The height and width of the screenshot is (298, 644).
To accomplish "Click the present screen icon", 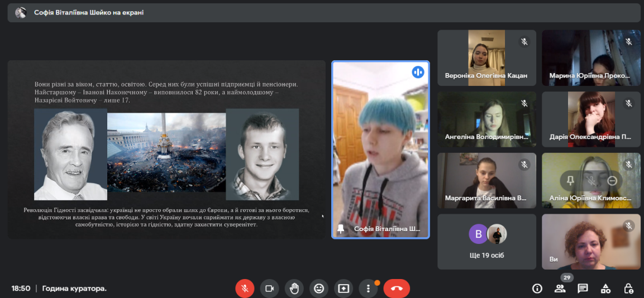I will (344, 289).
